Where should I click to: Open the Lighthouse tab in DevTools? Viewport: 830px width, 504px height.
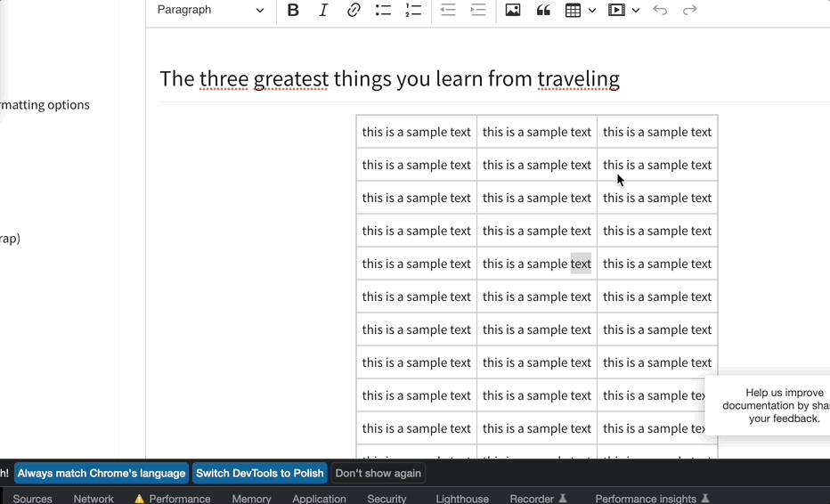pyautogui.click(x=462, y=499)
